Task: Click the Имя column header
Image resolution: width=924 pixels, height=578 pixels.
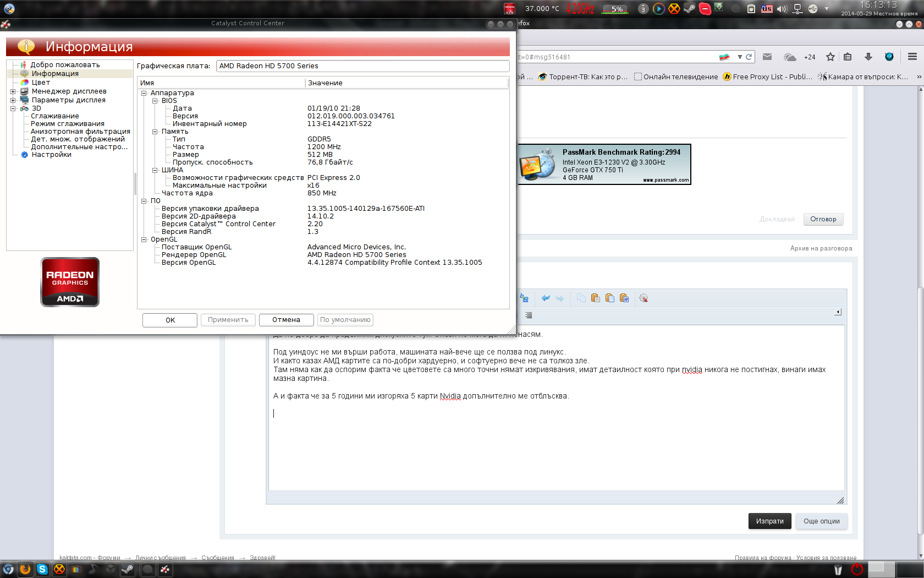Action: pyautogui.click(x=221, y=83)
